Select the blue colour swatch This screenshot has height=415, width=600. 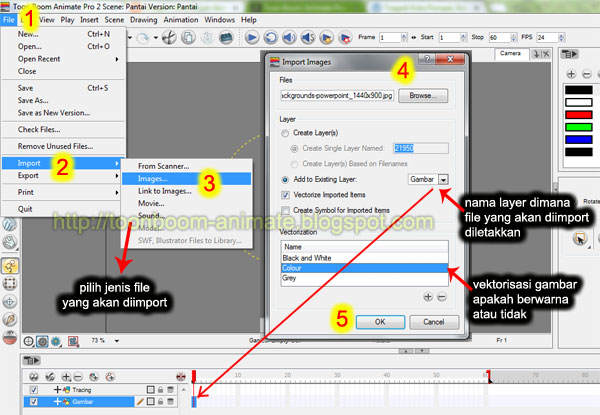[579, 140]
